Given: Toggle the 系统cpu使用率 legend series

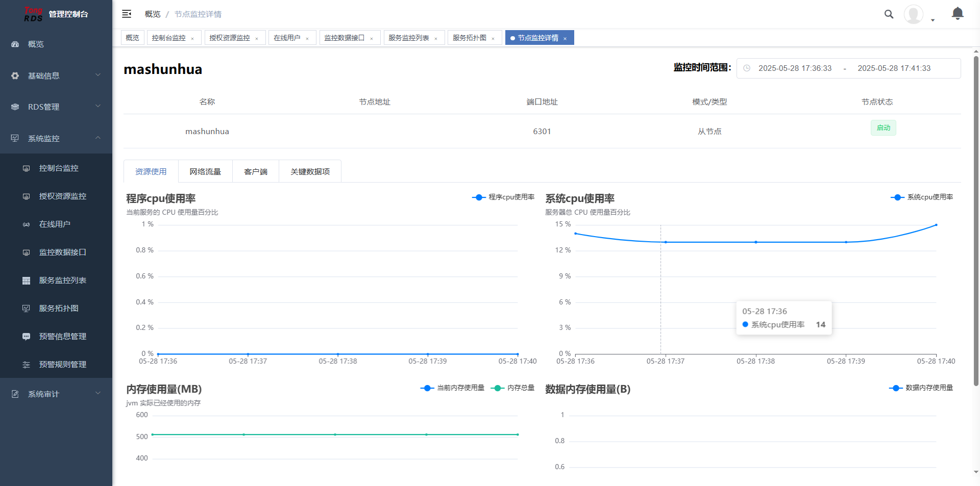Looking at the screenshot, I should click(922, 197).
